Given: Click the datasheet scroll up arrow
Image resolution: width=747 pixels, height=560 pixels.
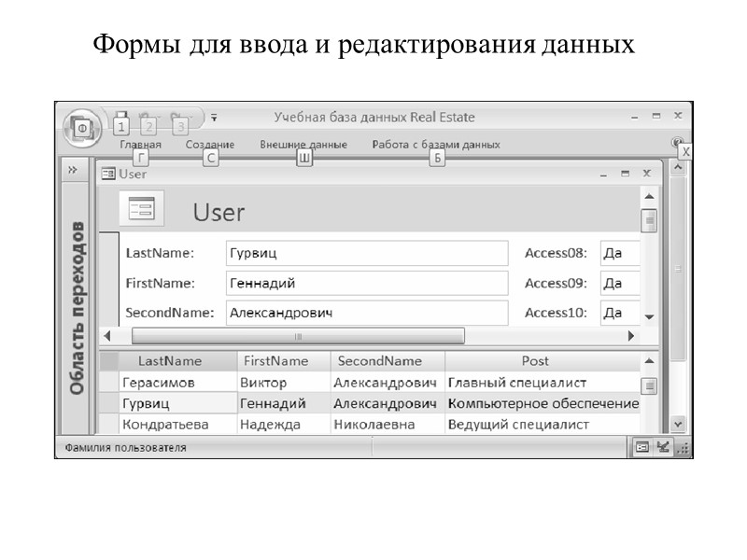Looking at the screenshot, I should [649, 361].
